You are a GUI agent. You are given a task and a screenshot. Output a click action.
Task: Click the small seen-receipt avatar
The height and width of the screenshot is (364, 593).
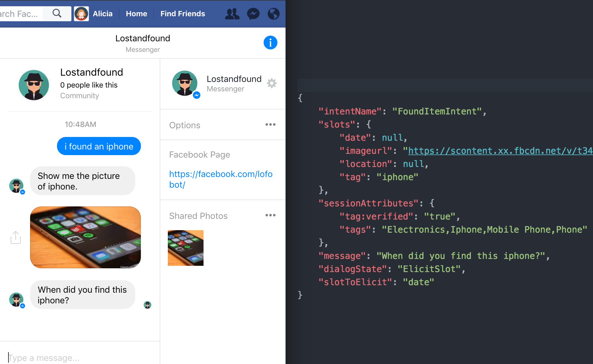(x=147, y=305)
